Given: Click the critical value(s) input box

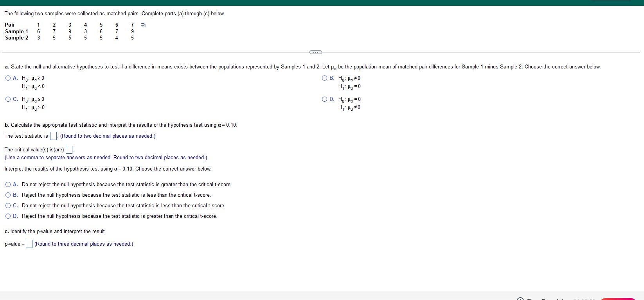Looking at the screenshot, I should pos(69,150).
